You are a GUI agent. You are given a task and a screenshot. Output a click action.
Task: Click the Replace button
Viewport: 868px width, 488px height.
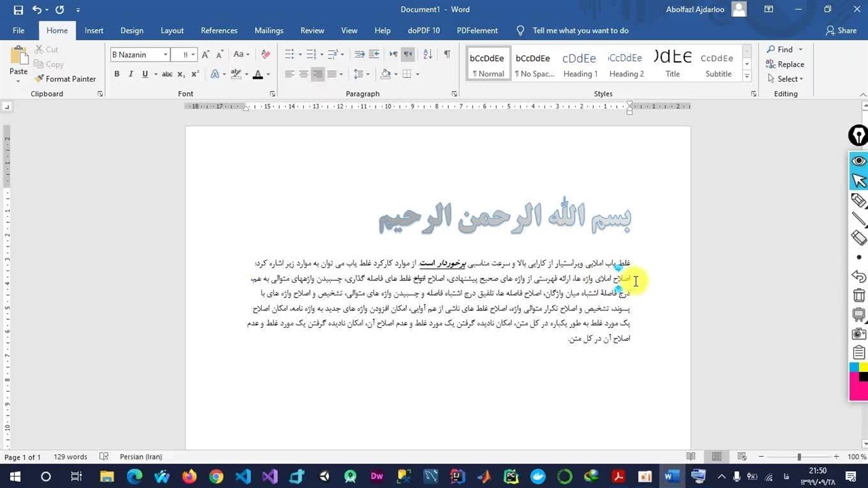[785, 64]
